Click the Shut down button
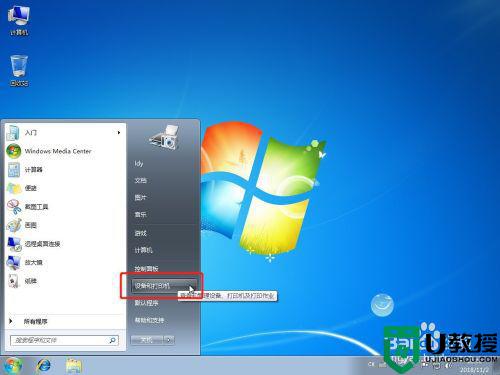Screen dimensions: 500x375 click(x=147, y=340)
